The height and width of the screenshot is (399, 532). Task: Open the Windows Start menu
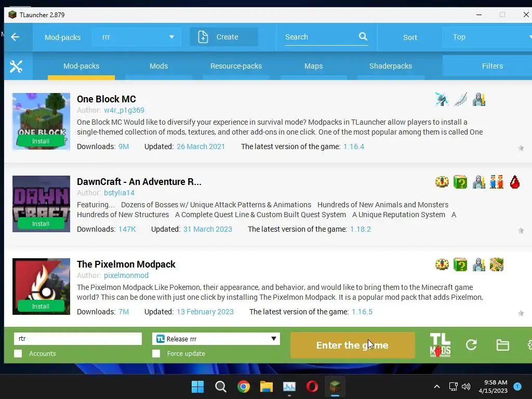197,387
